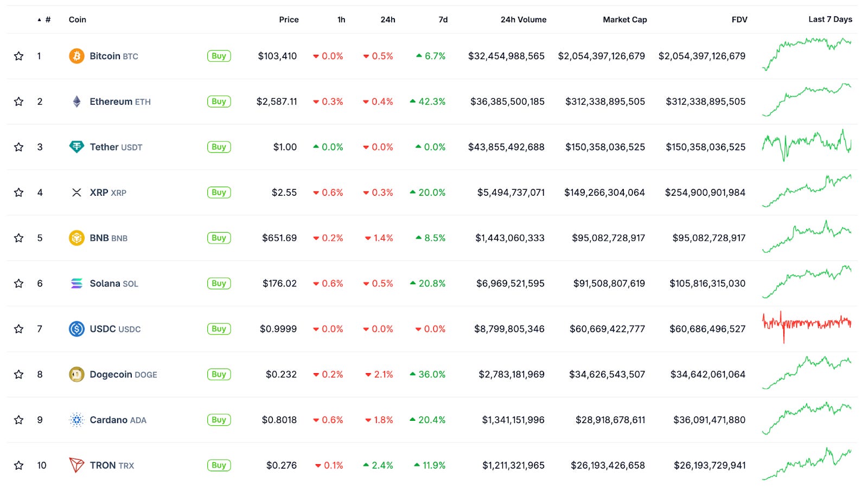View USDC red 7-day sparkline chart
The image size is (868, 487).
tap(807, 326)
